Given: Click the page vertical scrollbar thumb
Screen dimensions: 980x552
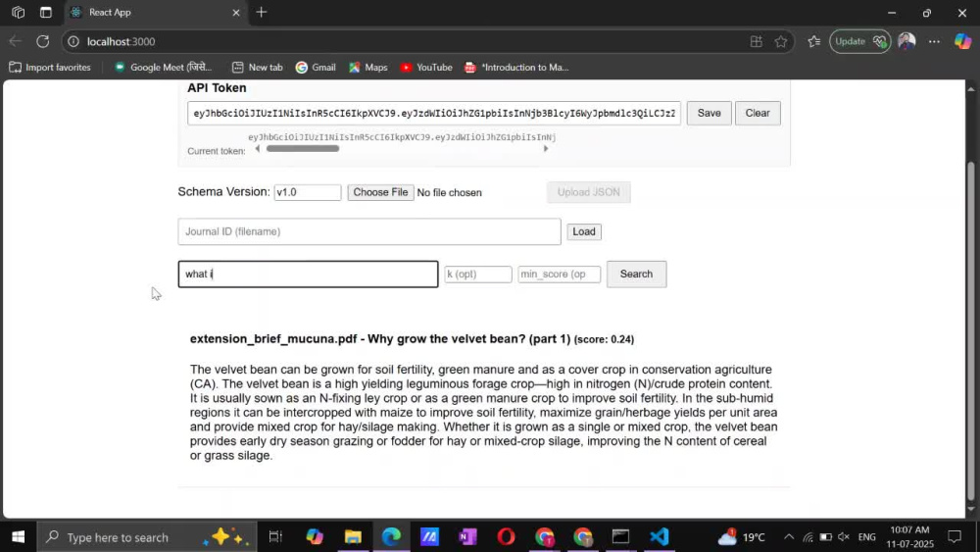Looking at the screenshot, I should point(970,330).
